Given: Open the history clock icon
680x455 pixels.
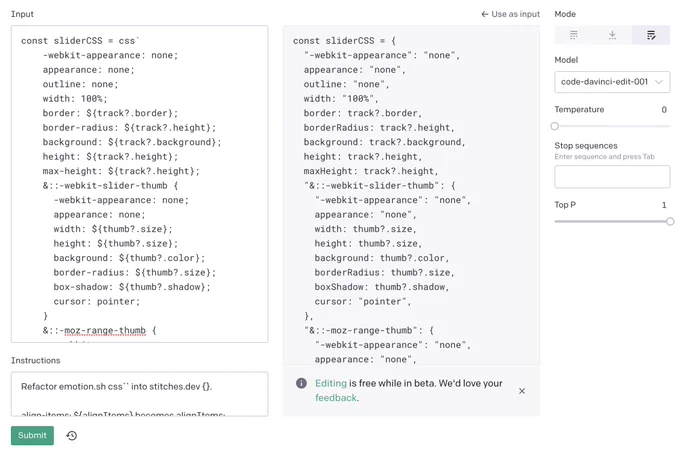Looking at the screenshot, I should click(72, 435).
